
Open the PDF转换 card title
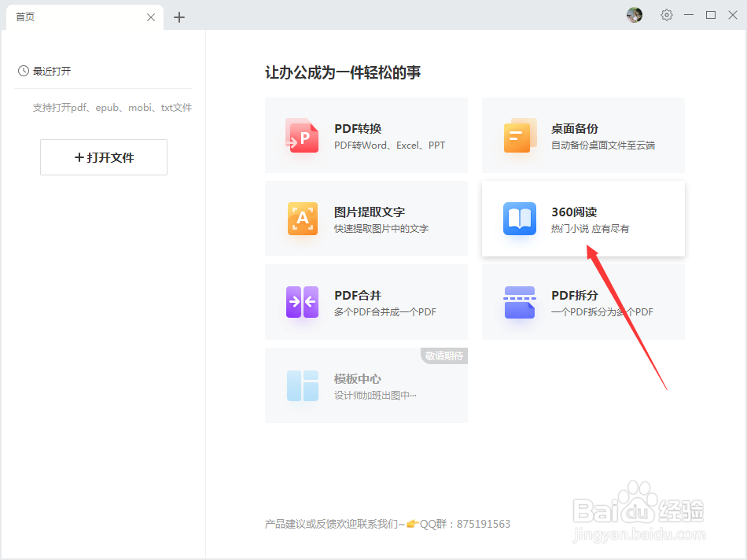click(x=358, y=129)
